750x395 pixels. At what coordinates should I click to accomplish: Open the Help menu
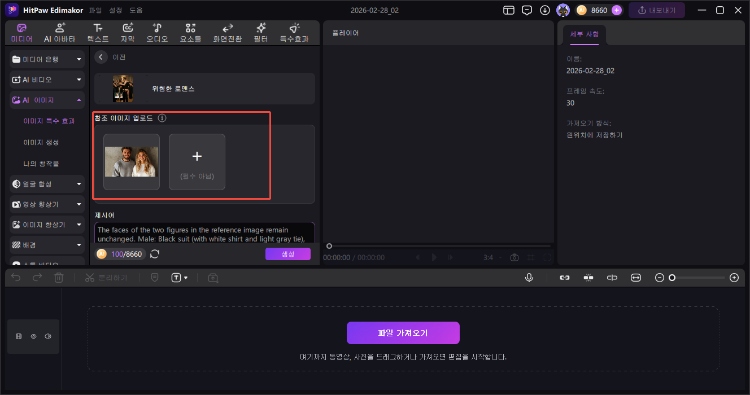click(x=136, y=10)
